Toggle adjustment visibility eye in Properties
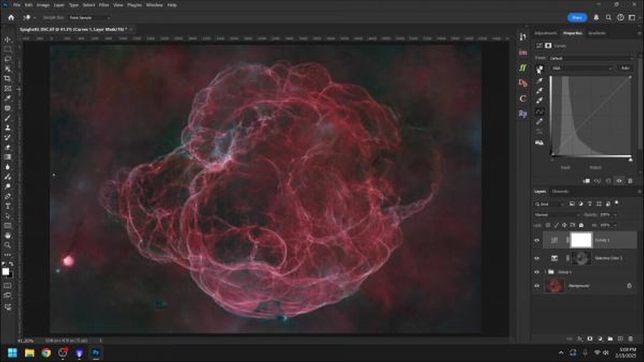 [x=619, y=180]
